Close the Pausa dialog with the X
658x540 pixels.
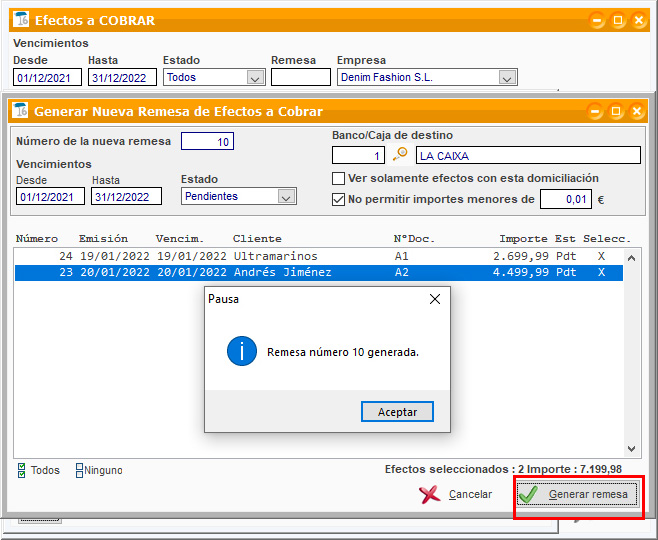pos(434,299)
